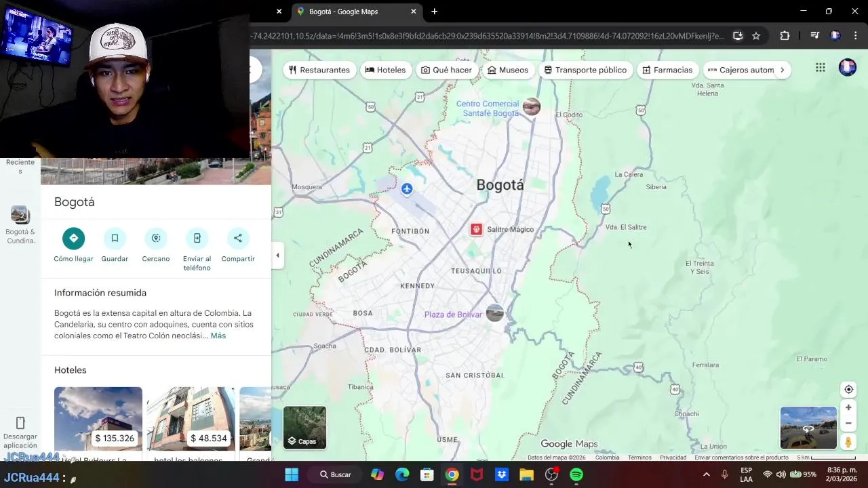Image resolution: width=868 pixels, height=488 pixels.
Task: Collapse the side panel arrow
Action: click(x=277, y=256)
